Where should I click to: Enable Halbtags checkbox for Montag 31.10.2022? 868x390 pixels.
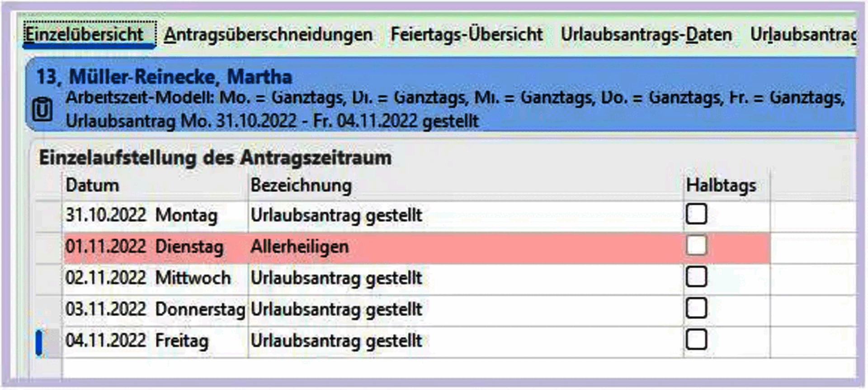pos(696,214)
